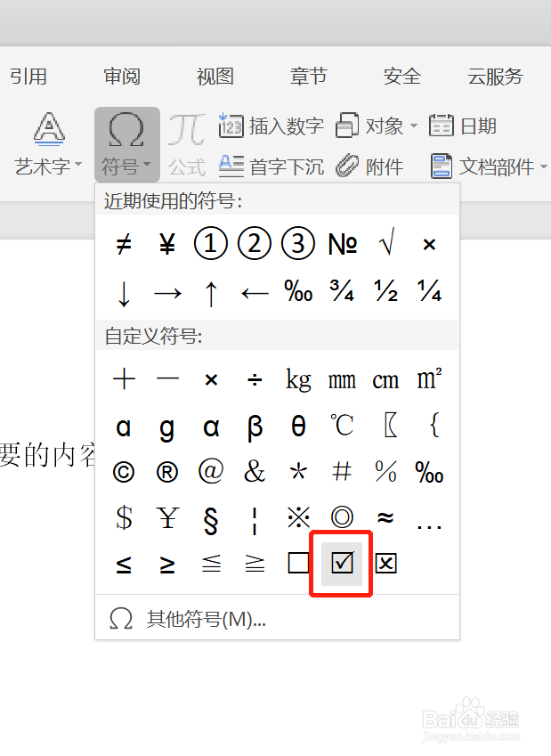Image resolution: width=551 pixels, height=756 pixels.
Task: Insert the left arrow ← symbol
Action: coord(255,293)
